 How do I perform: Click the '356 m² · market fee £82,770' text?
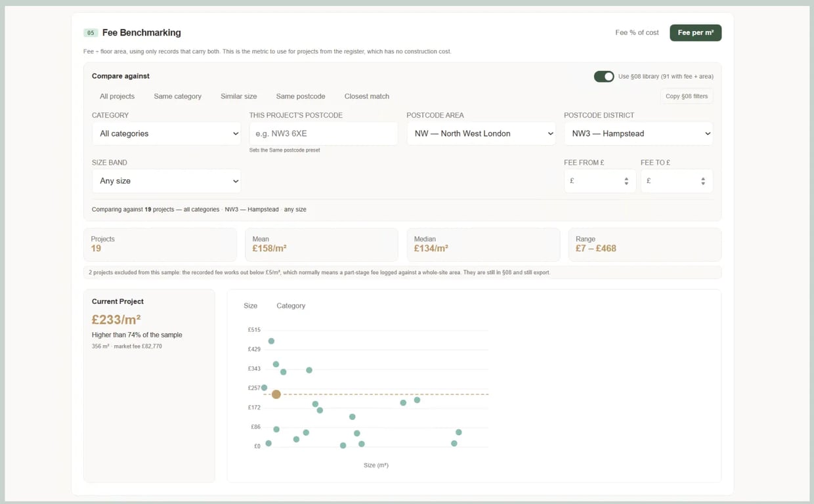tap(127, 346)
